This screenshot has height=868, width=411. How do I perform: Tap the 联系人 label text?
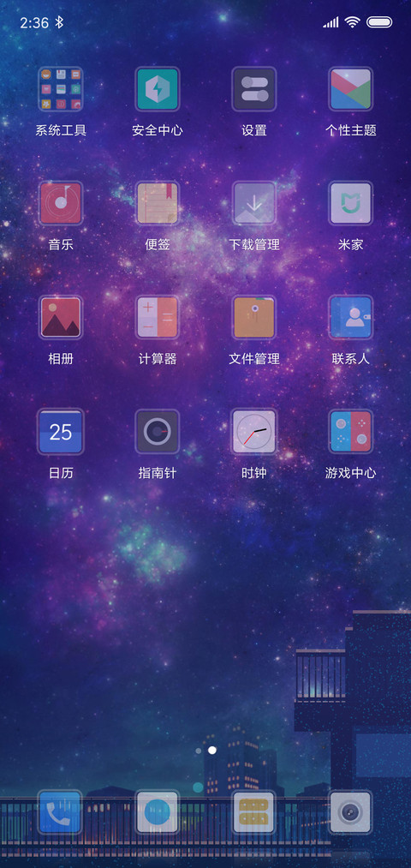tap(351, 359)
